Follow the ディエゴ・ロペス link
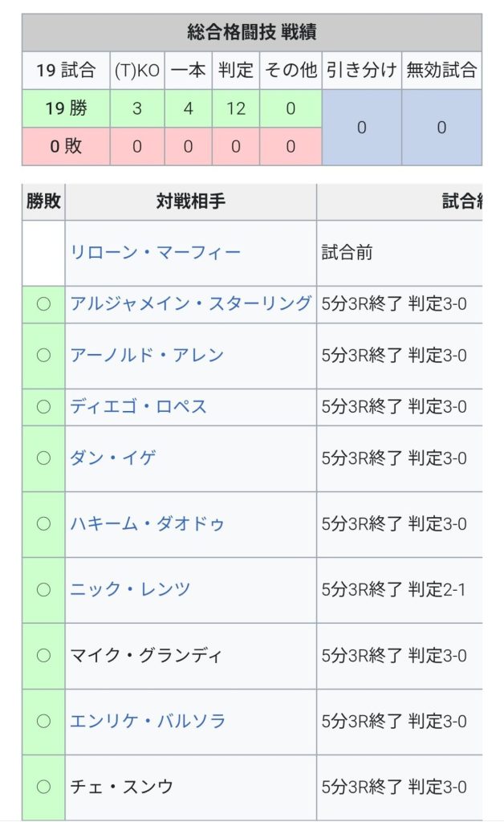 point(138,406)
